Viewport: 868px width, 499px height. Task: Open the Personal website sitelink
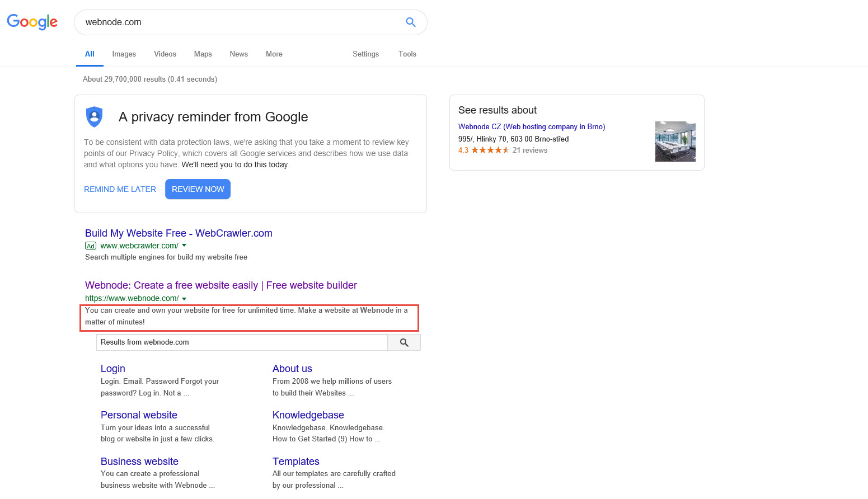click(x=139, y=415)
